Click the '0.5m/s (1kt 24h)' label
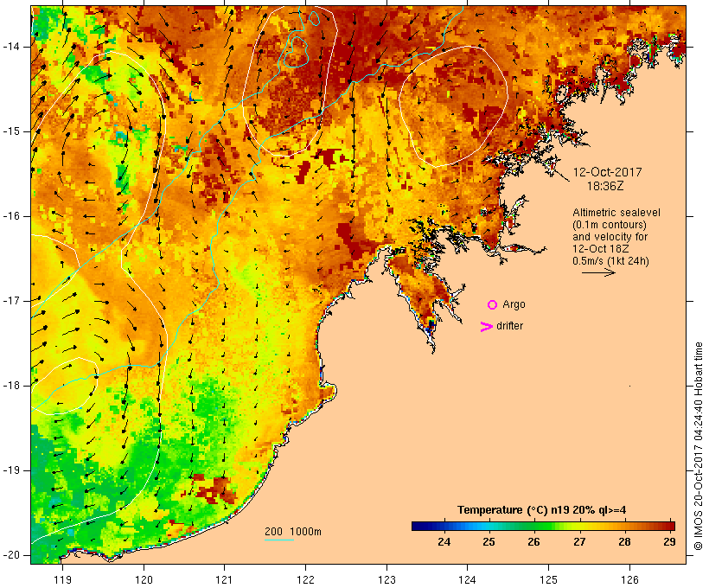The width and height of the screenshot is (709, 588). [610, 261]
